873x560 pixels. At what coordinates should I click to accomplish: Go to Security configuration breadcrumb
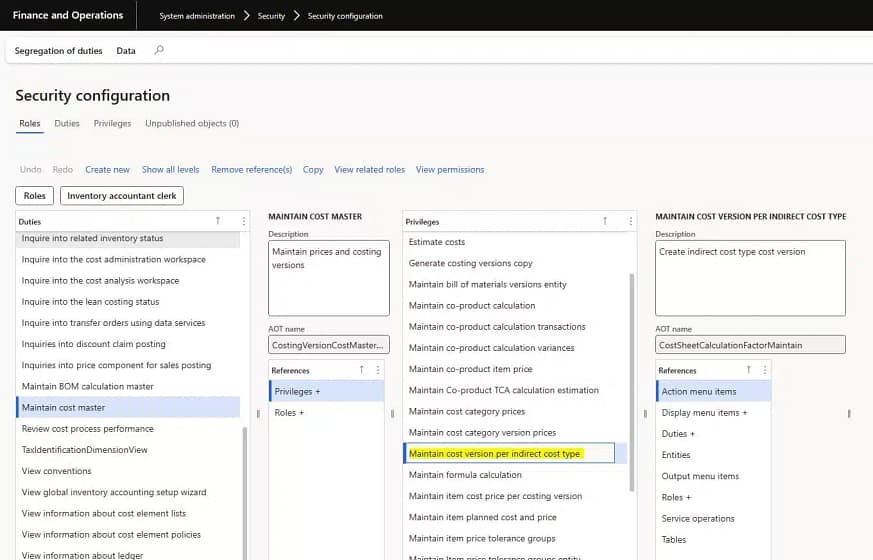coord(345,16)
